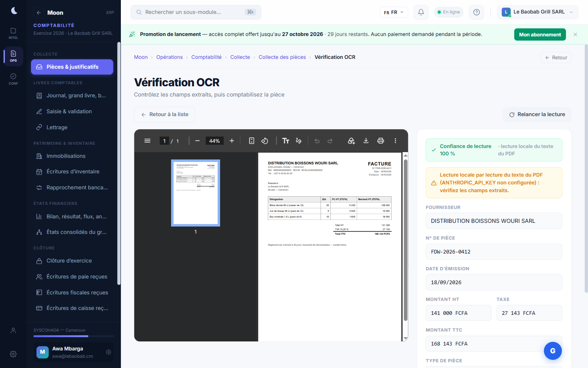Expand the Le Baobab Grill SARL company menu
Screen dimensions: 588x368
point(538,12)
